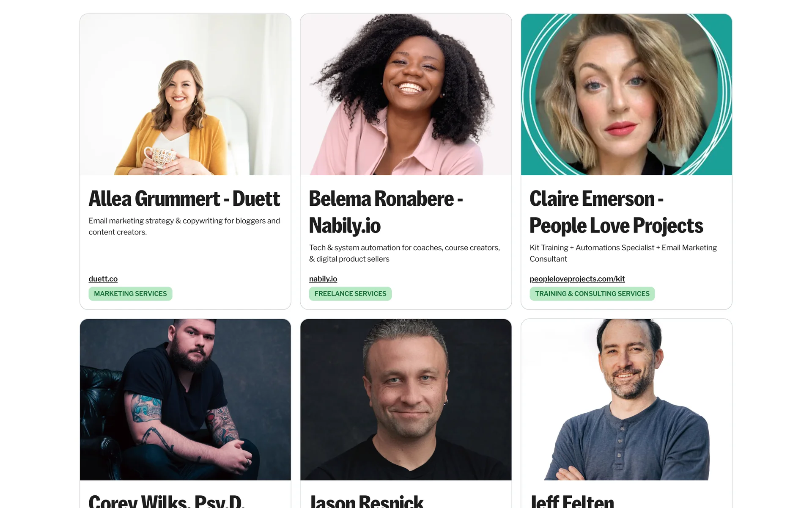Click the Jason Resnick name heading

pyautogui.click(x=366, y=501)
